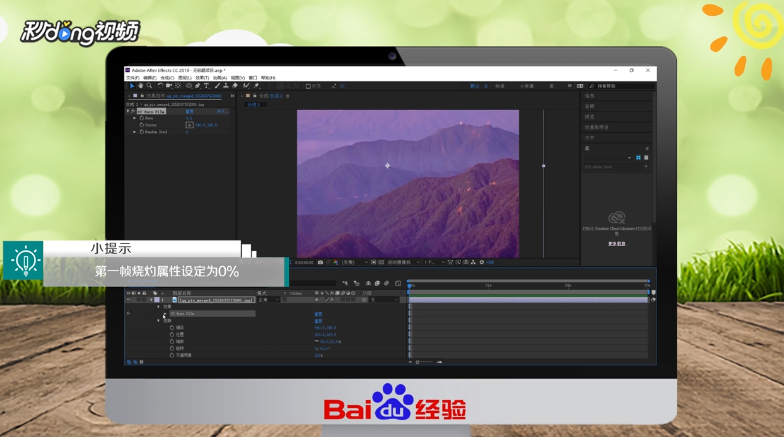784x437 pixels.
Task: Click timeline zoom slider
Action: pos(425,362)
